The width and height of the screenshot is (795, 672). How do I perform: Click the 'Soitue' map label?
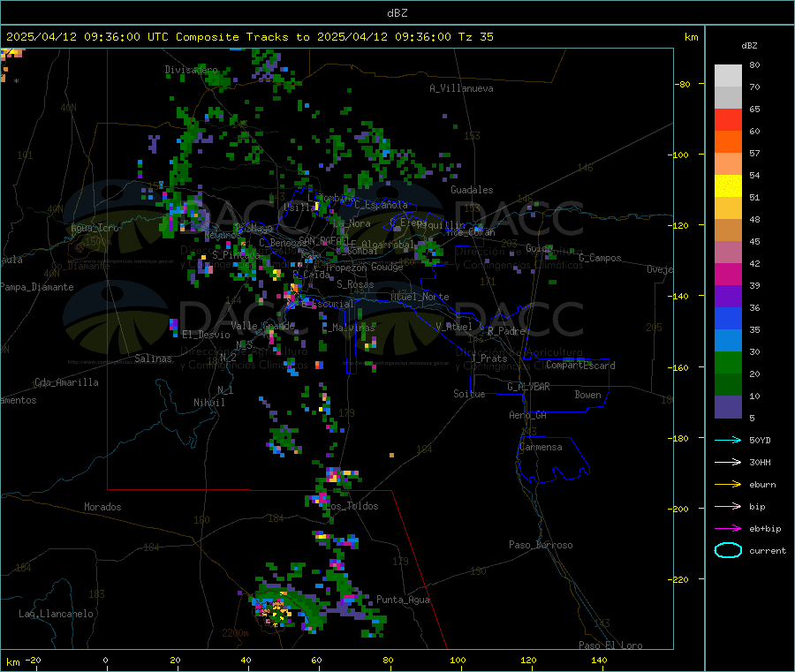(469, 394)
